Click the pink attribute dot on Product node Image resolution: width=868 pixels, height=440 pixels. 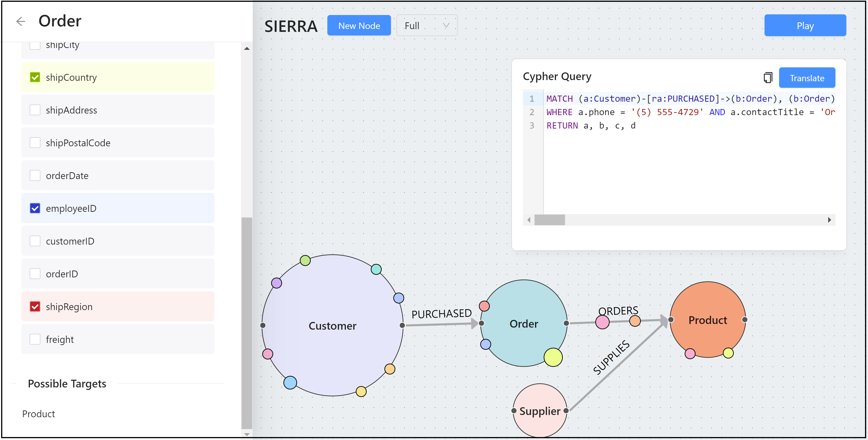pos(690,353)
